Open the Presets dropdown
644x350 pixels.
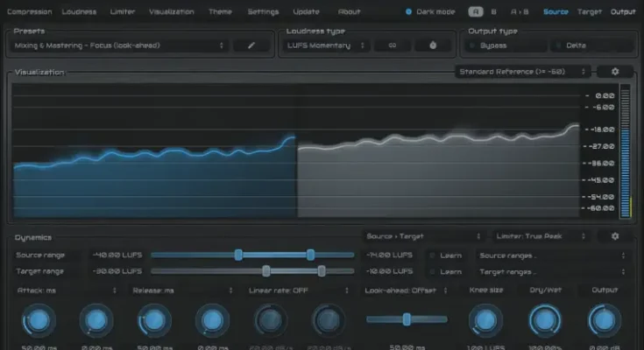(x=121, y=45)
